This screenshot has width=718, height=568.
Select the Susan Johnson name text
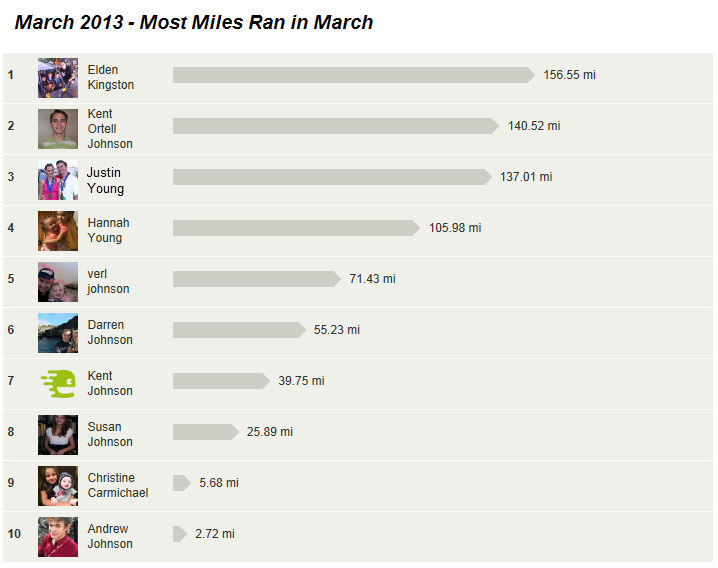pos(110,434)
